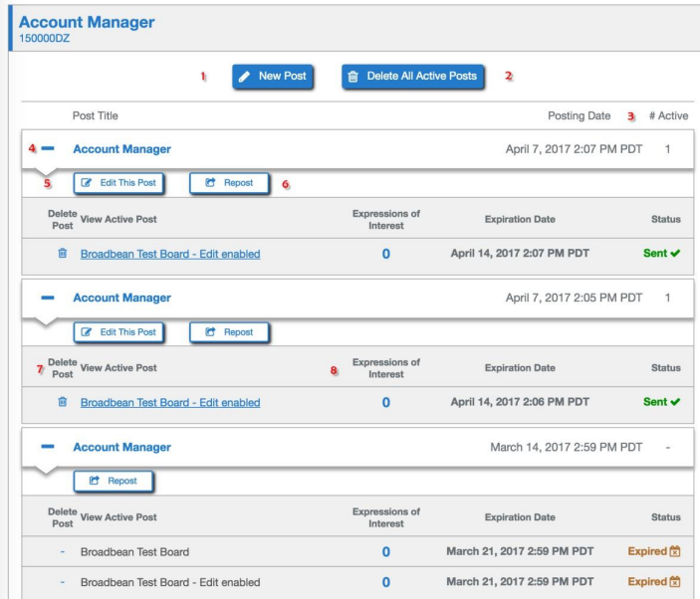Click Delete All Active Posts button
This screenshot has height=599, width=700.
413,77
